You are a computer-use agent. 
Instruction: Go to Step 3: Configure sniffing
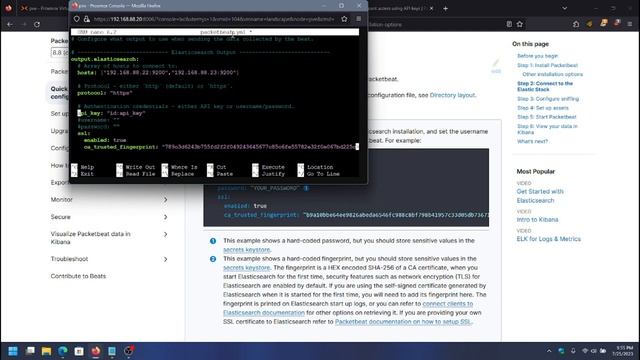tap(548, 99)
